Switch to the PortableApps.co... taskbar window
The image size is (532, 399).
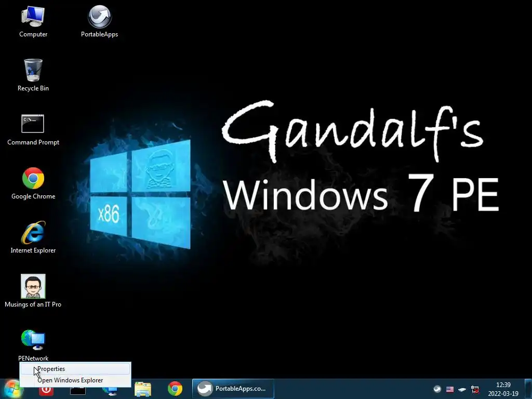233,389
